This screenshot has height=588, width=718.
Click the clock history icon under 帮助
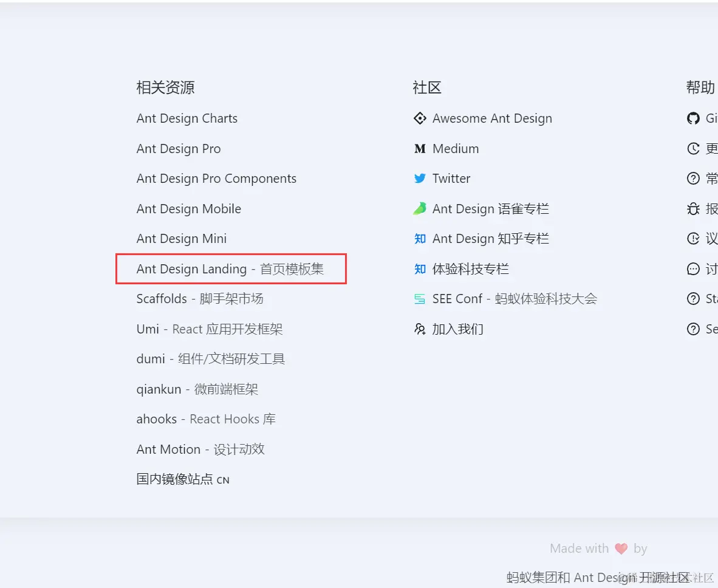(x=693, y=149)
